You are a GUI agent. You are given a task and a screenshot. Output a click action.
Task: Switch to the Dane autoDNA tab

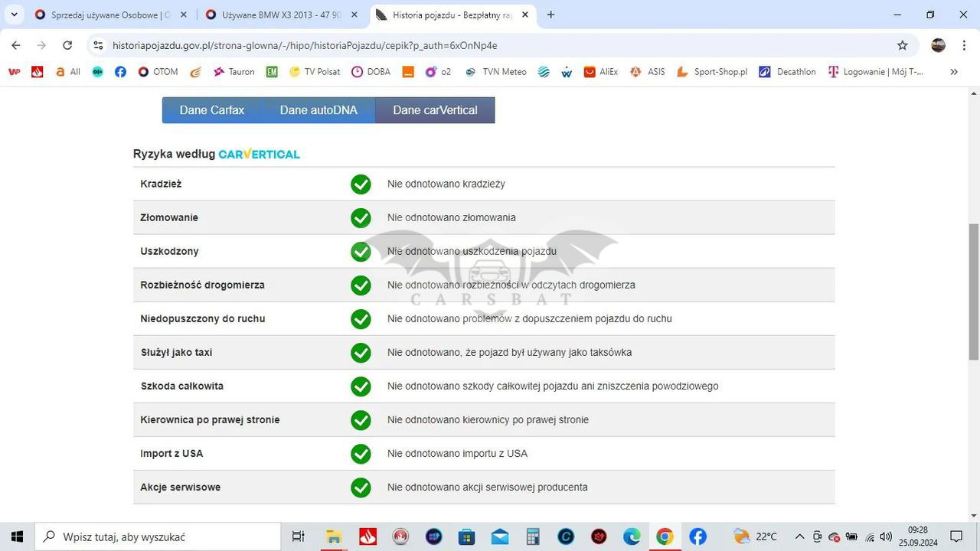coord(318,110)
